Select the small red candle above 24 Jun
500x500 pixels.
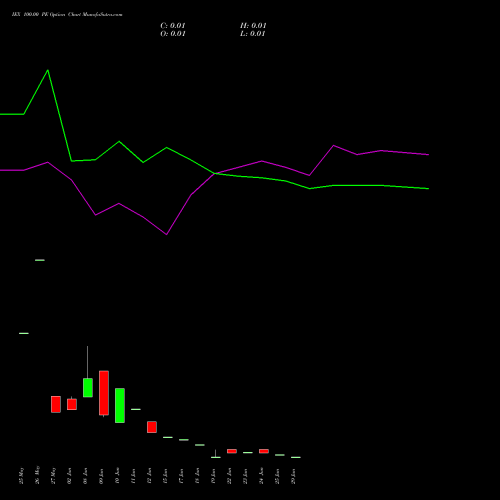pos(264,451)
